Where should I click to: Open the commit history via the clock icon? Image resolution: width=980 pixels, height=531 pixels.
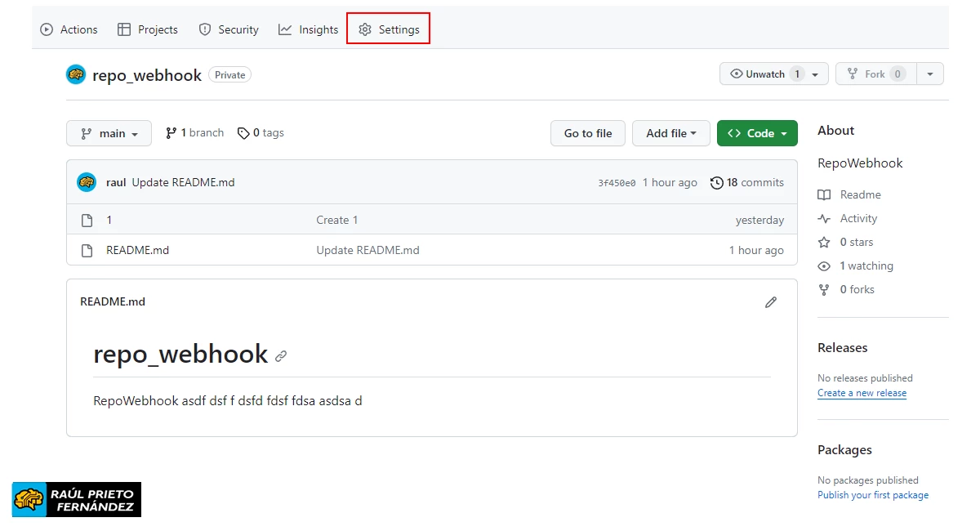pyautogui.click(x=717, y=182)
